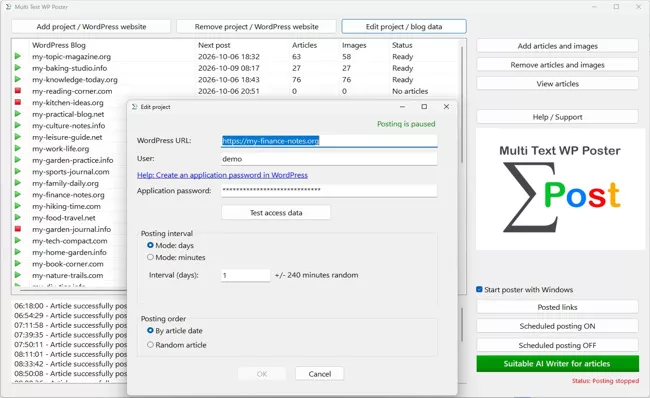Turn Scheduled posting OFF
650x398 pixels.
pyautogui.click(x=557, y=345)
